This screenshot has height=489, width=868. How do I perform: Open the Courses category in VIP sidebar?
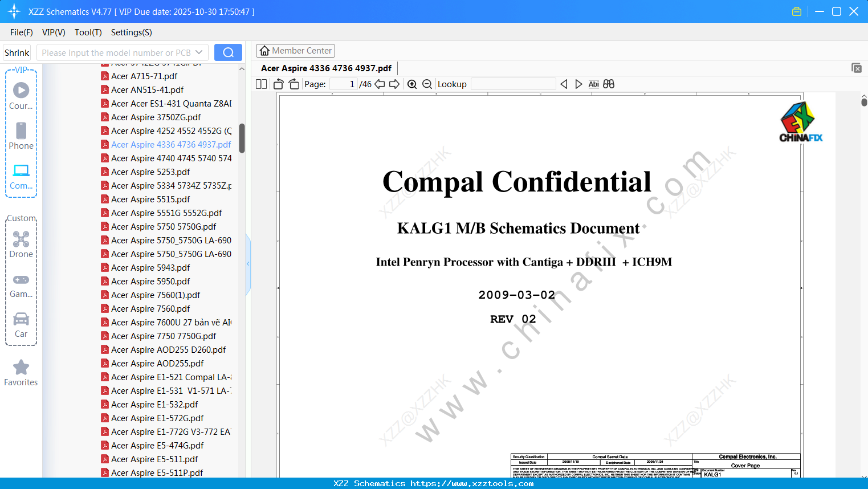click(x=21, y=96)
